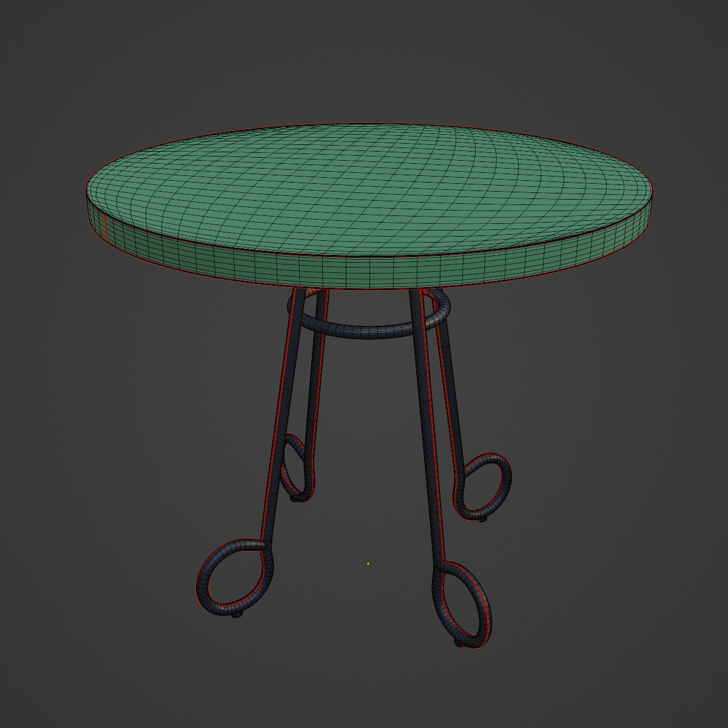The width and height of the screenshot is (728, 728).
Task: Click the front-right leg's curled loop foot
Action: [462, 604]
